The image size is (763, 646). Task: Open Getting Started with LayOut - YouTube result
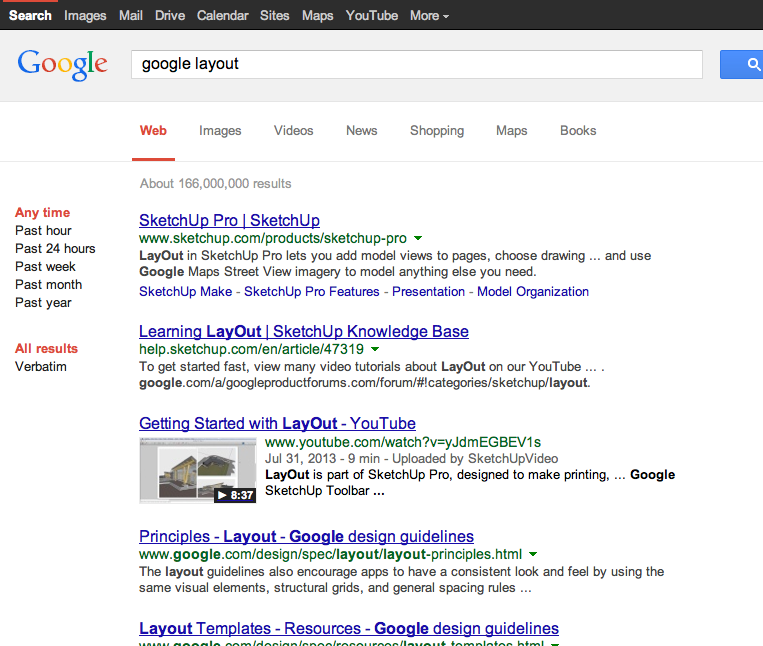pos(277,423)
